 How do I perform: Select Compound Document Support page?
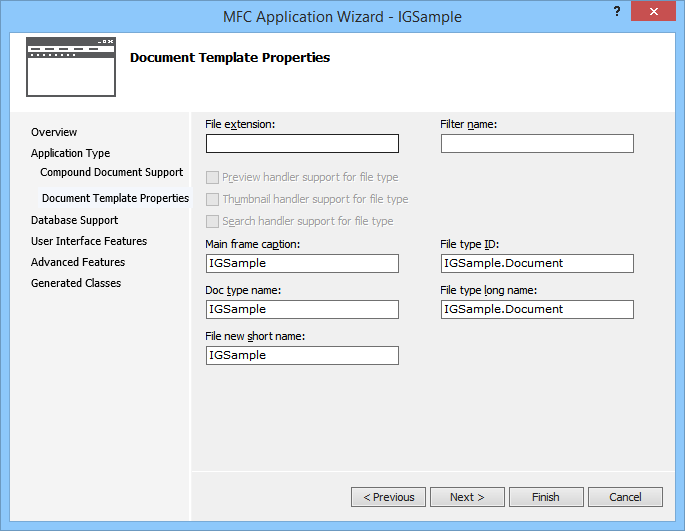tap(111, 172)
